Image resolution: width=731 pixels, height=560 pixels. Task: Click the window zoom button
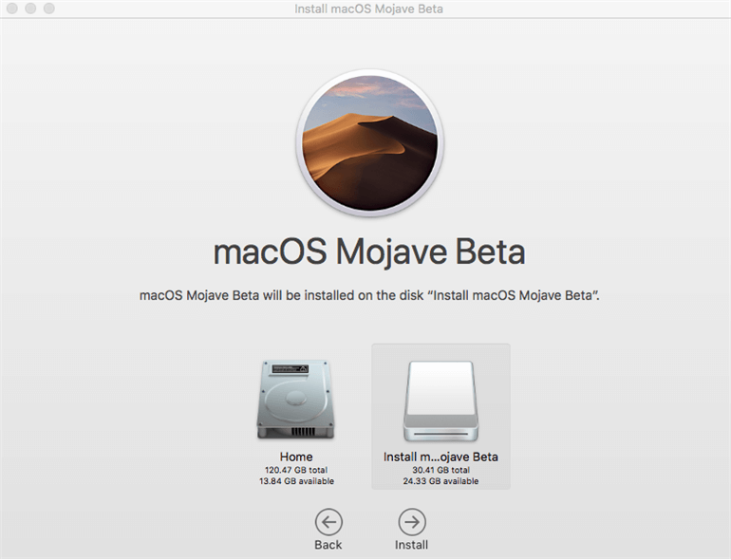pos(49,9)
